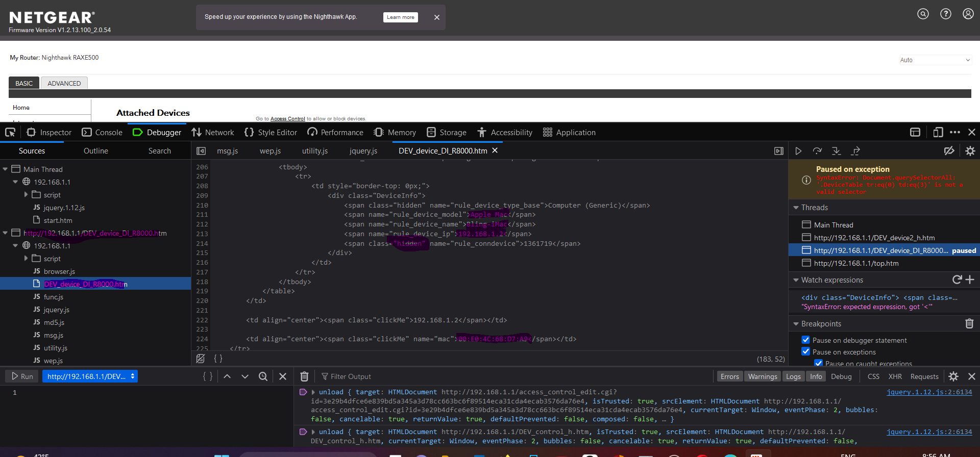This screenshot has width=980, height=457.
Task: Click the console Run button
Action: [22, 376]
